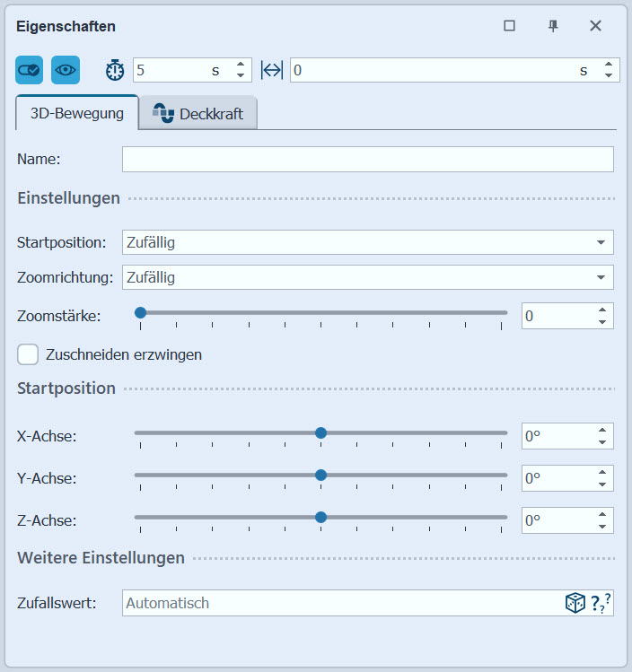This screenshot has width=632, height=672.
Task: Close the Eigenschaften panel
Action: coord(595,26)
